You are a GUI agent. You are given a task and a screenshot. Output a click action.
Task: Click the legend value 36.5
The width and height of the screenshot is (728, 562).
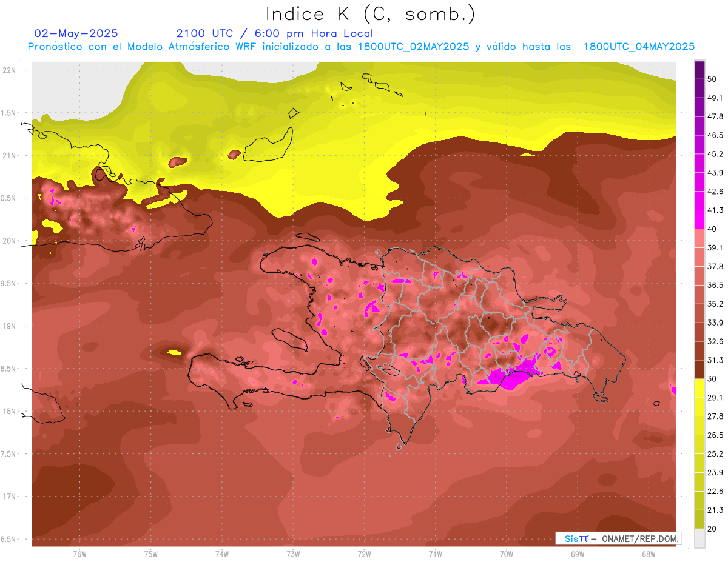(715, 285)
